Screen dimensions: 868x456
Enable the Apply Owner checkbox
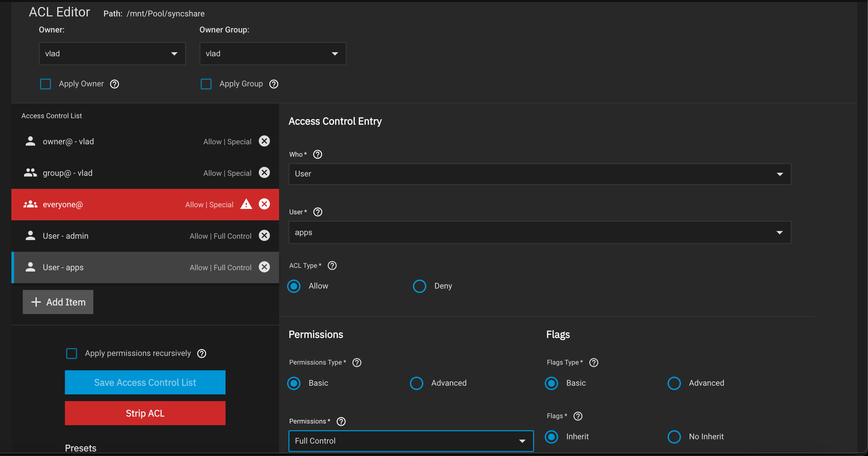45,84
